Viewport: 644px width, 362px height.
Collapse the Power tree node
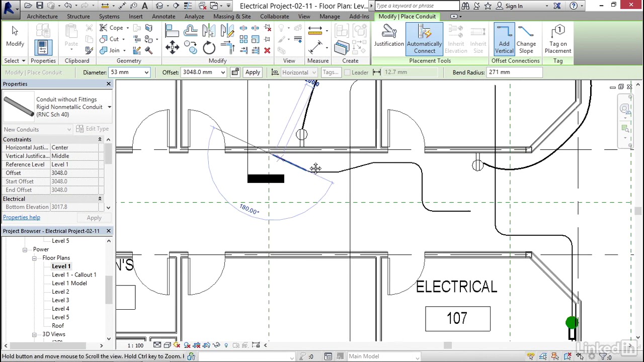click(25, 249)
